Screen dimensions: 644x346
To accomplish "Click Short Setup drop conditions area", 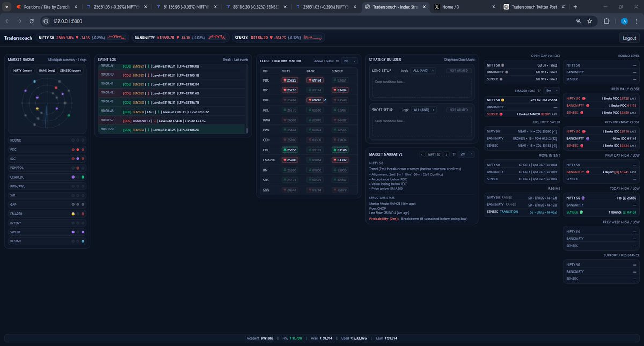I will pyautogui.click(x=421, y=126).
